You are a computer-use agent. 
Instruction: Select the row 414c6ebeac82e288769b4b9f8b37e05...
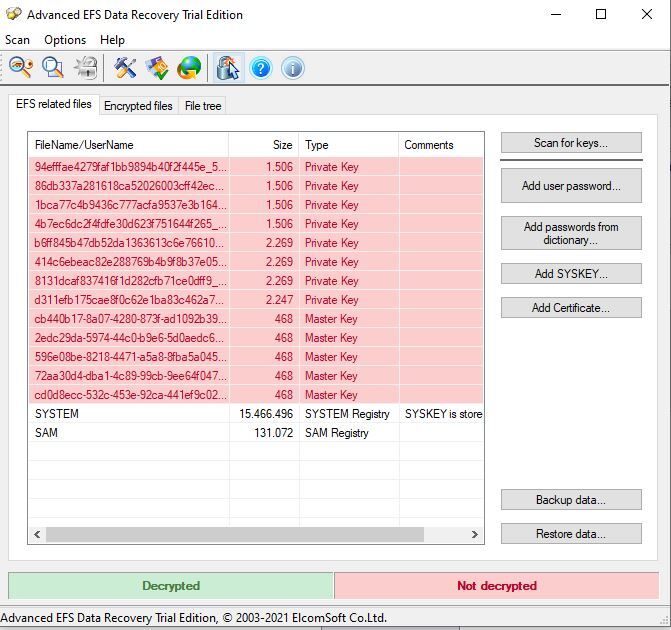pos(256,262)
